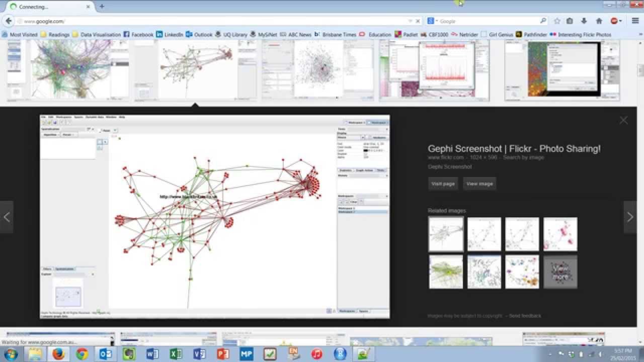Open the address bar history dropdown

pyautogui.click(x=410, y=21)
